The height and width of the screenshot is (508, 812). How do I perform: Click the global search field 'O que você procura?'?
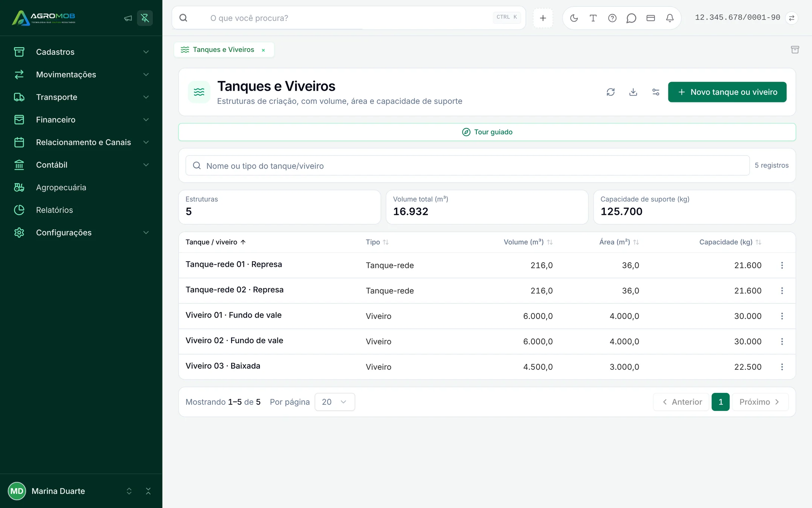(349, 18)
